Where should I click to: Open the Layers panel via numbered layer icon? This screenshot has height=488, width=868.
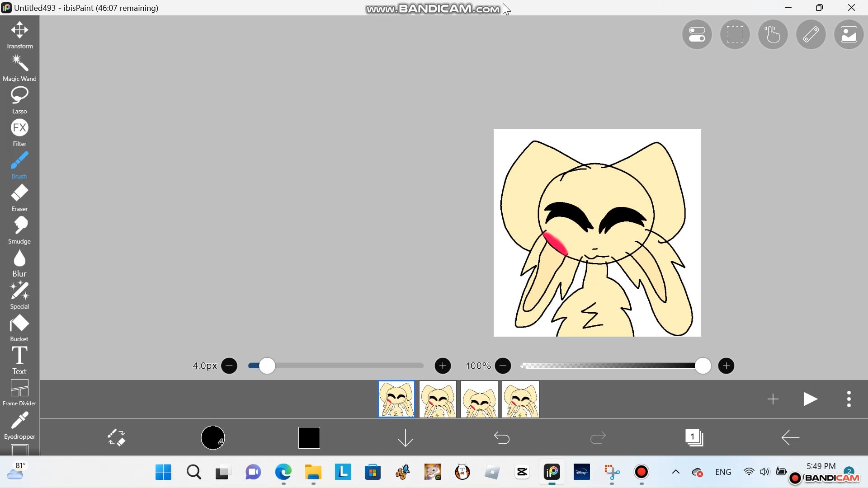pyautogui.click(x=695, y=437)
